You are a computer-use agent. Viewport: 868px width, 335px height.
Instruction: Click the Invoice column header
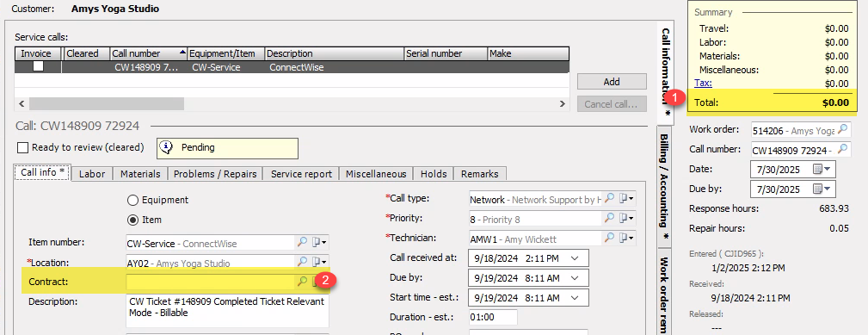tap(39, 53)
